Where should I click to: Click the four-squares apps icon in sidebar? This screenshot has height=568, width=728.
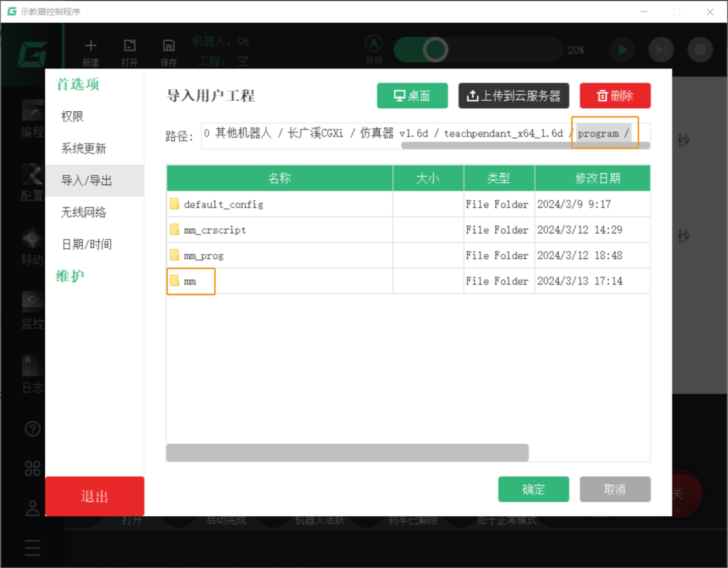tap(33, 468)
